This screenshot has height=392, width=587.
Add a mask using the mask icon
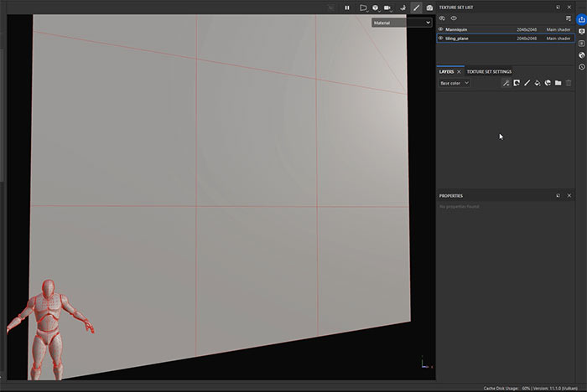517,83
